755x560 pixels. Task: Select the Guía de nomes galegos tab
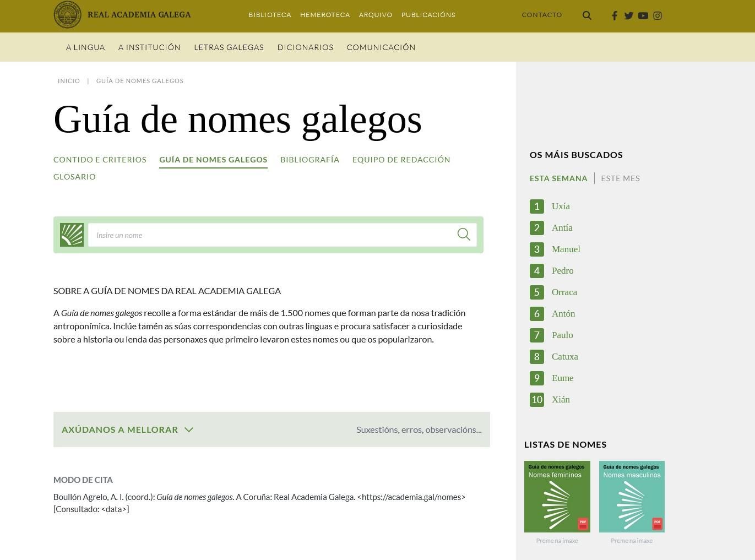[x=213, y=160]
